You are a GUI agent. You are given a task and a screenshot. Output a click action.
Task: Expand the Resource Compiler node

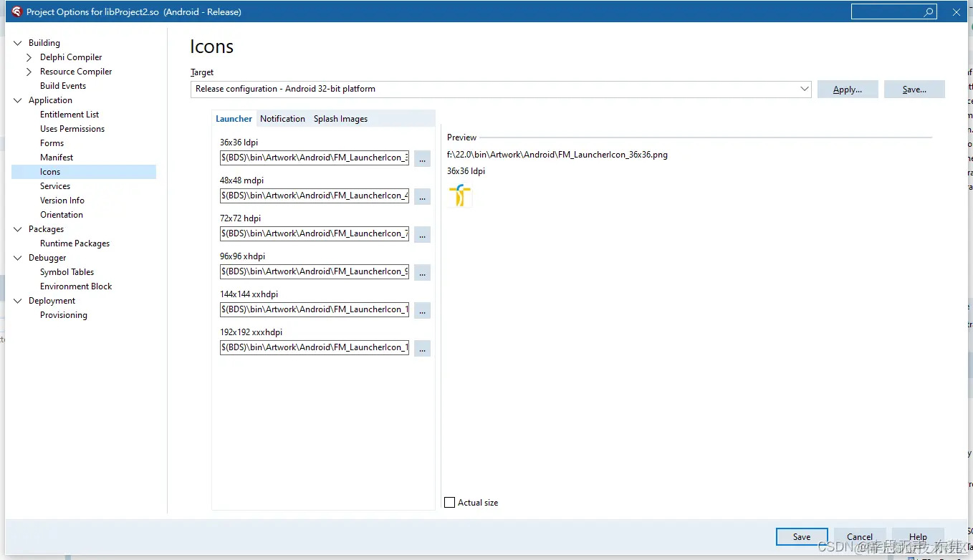click(x=29, y=72)
